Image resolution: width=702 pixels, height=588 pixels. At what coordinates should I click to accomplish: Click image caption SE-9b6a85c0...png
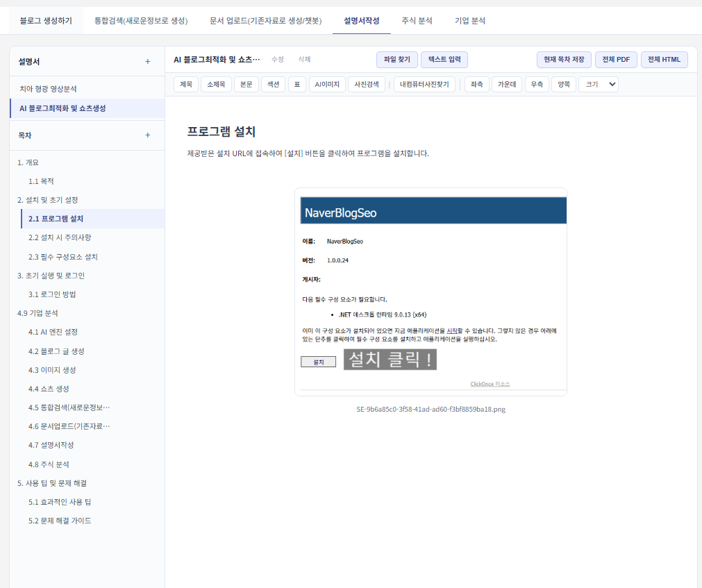click(431, 409)
